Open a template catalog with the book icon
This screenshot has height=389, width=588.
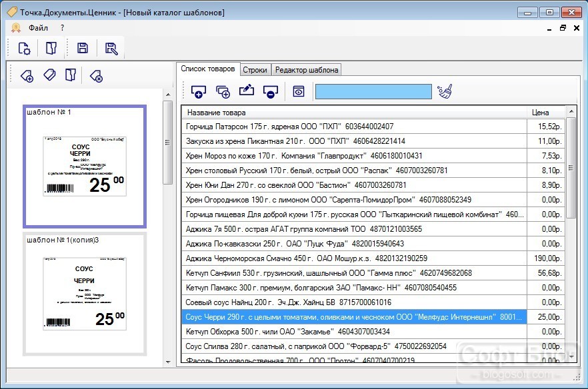coord(51,49)
